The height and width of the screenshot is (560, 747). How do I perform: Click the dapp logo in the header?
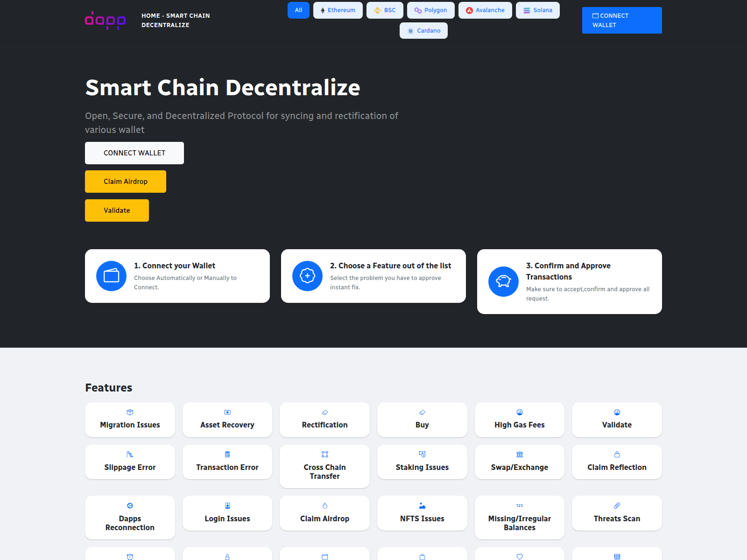click(x=105, y=21)
